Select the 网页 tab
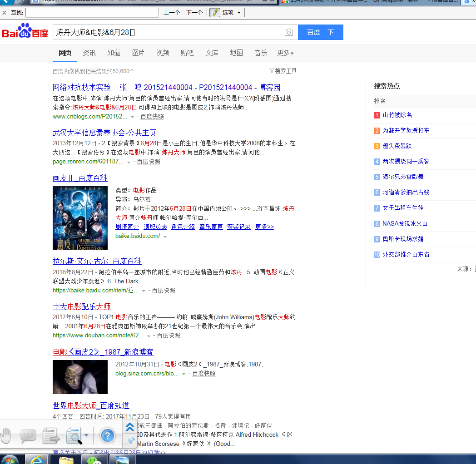This screenshot has width=476, height=464. 65,53
